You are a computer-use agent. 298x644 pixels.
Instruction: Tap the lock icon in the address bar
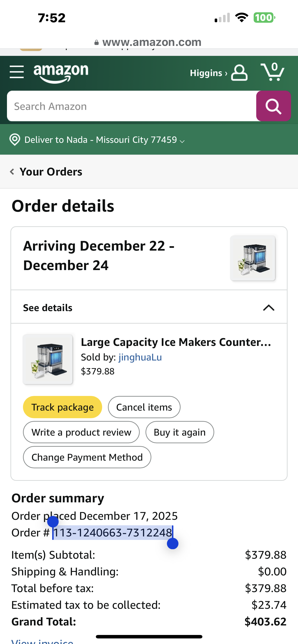pyautogui.click(x=97, y=42)
